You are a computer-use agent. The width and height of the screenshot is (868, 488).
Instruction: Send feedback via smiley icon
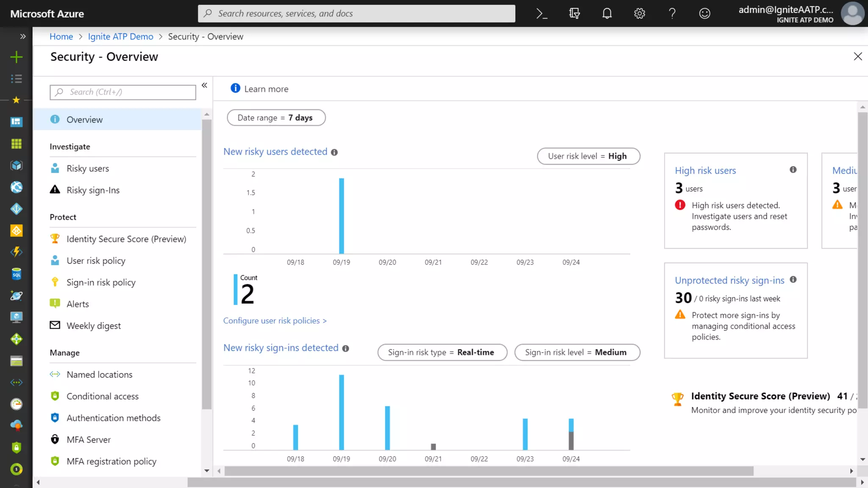[x=704, y=14]
